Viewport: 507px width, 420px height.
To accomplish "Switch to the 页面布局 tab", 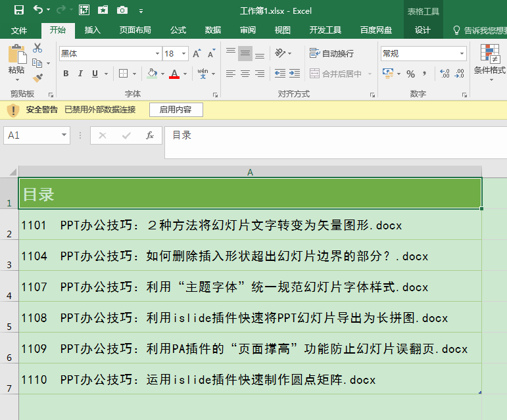I will pyautogui.click(x=135, y=30).
